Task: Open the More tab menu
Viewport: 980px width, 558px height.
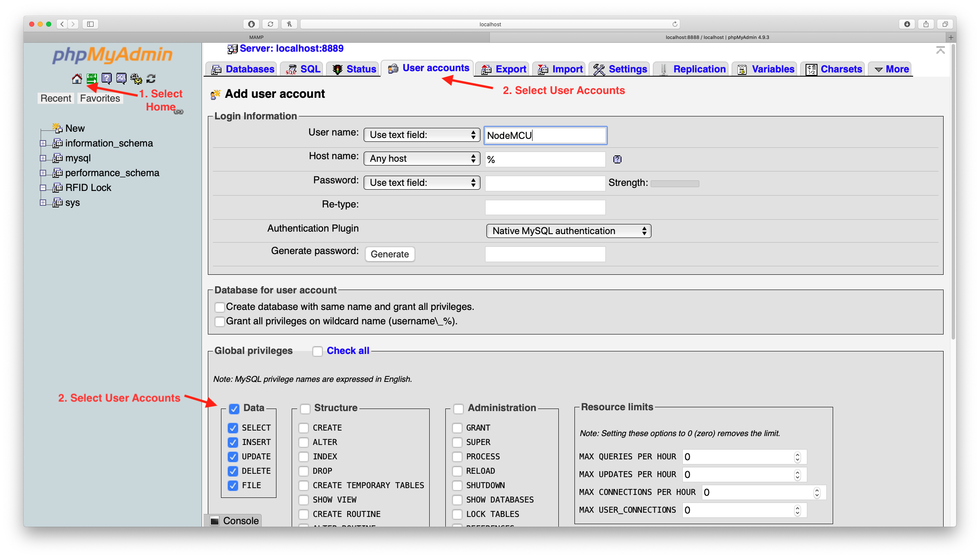Action: (891, 69)
